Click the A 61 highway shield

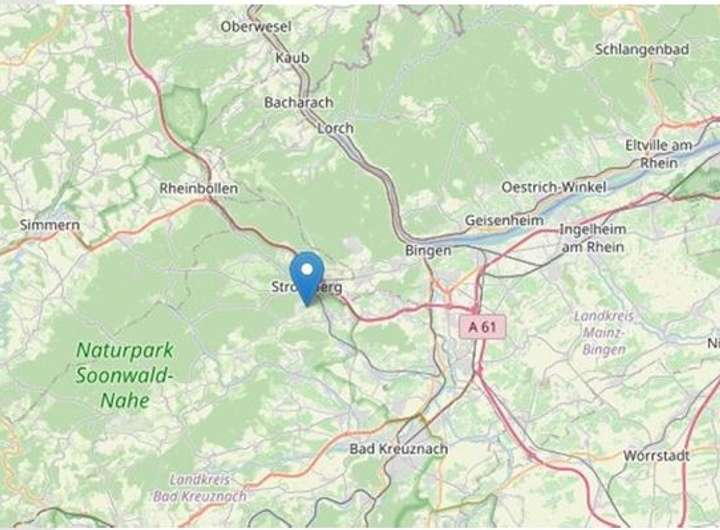[483, 327]
